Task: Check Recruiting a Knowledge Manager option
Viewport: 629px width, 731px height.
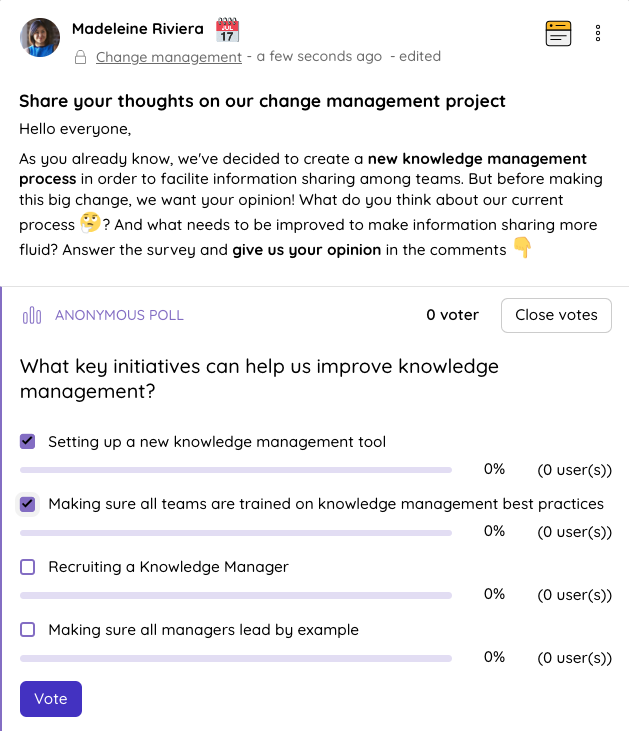Action: (28, 567)
